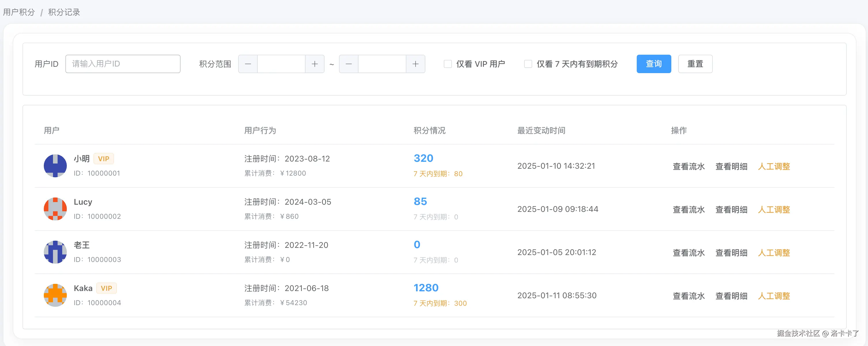Open 查看流水 for user 小明

[x=688, y=166]
